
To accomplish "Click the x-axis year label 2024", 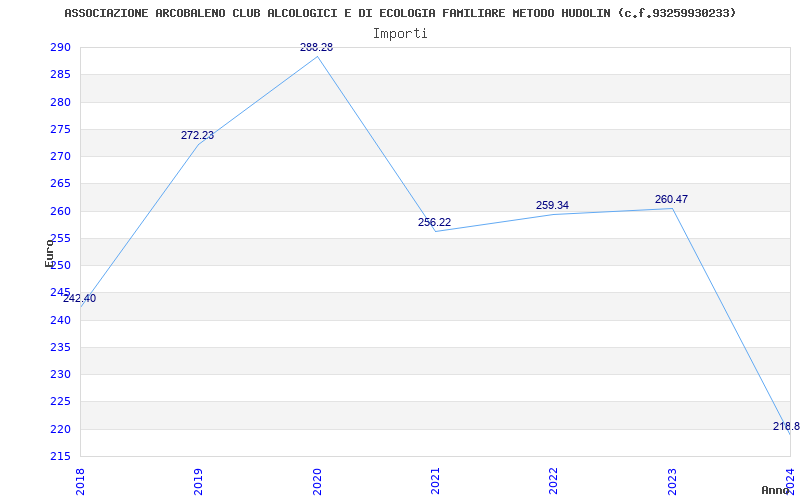I will click(x=790, y=480).
